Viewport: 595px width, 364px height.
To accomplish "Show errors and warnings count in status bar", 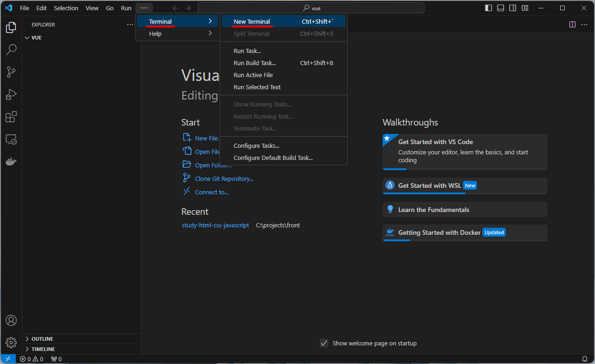I will click(x=32, y=359).
